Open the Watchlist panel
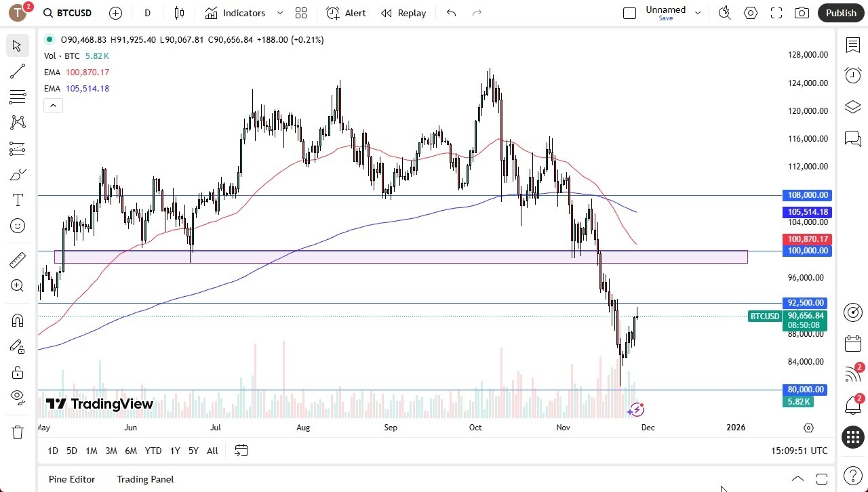Image resolution: width=868 pixels, height=492 pixels. (x=852, y=45)
